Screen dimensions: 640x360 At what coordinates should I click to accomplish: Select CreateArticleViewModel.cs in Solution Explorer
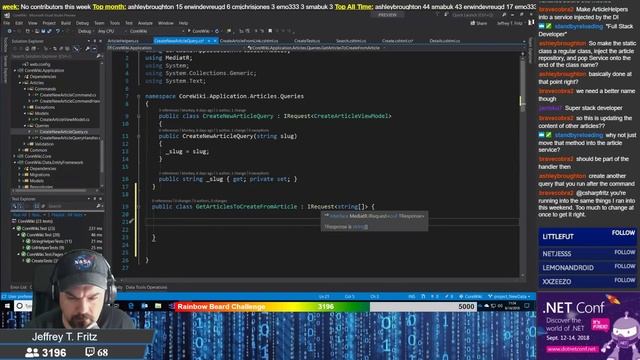click(x=64, y=120)
